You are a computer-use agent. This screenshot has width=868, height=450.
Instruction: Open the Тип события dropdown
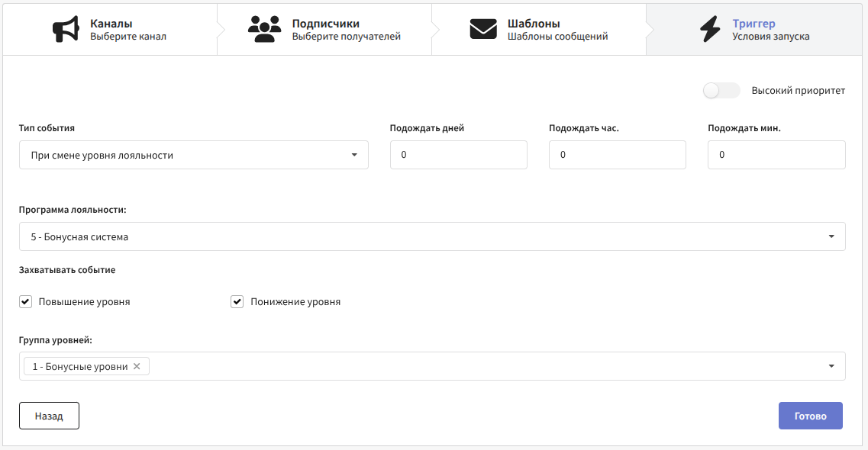(193, 155)
